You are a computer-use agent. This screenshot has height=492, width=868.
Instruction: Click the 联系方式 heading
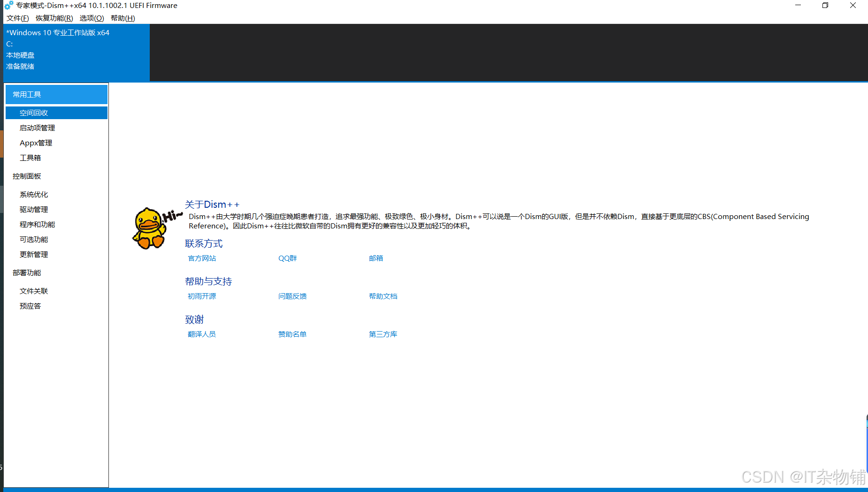pos(204,243)
